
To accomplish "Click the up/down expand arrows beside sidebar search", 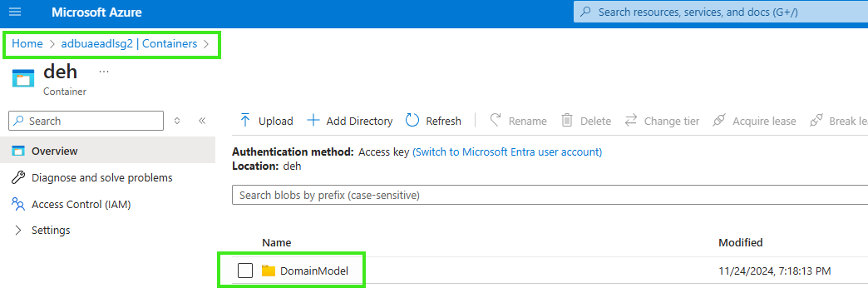I will (x=177, y=121).
